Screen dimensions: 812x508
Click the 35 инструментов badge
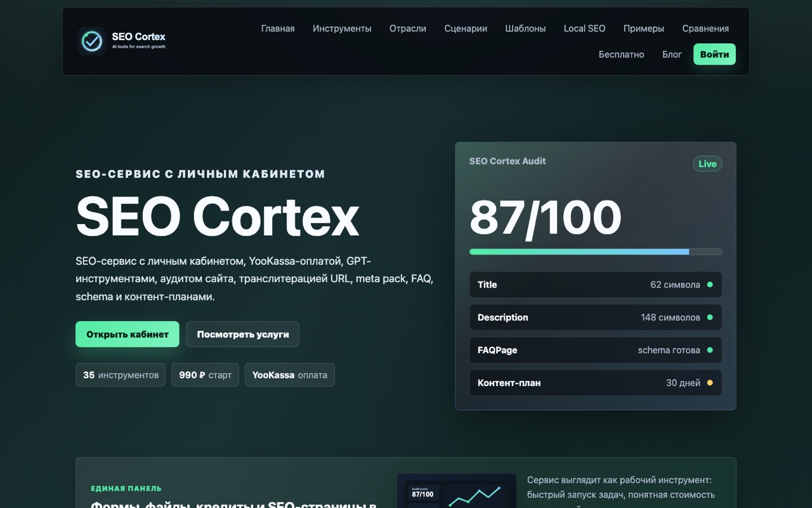[121, 375]
